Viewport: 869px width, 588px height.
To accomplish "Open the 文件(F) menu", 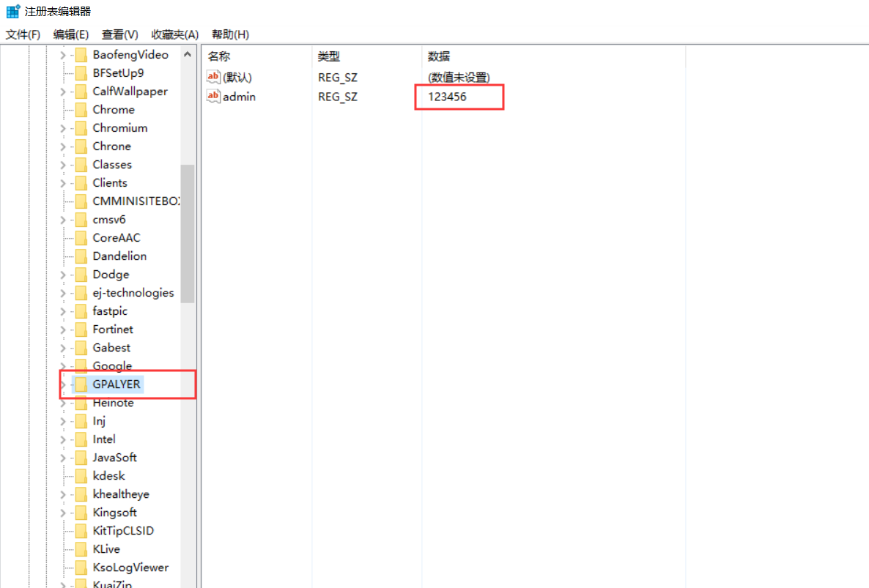I will click(x=23, y=34).
